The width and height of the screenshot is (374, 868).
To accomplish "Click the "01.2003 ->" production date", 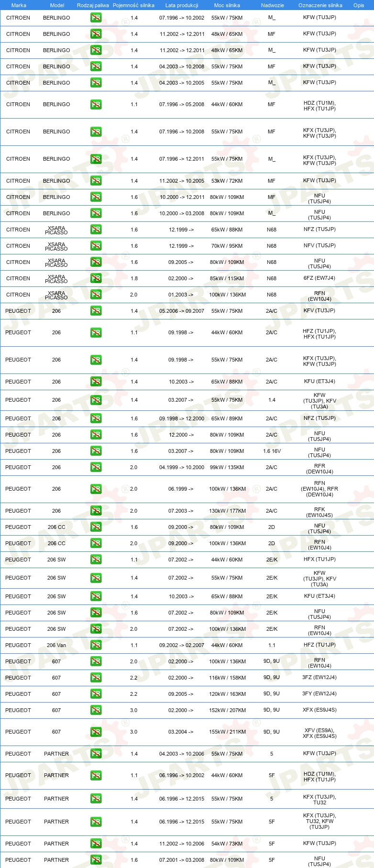I will (x=181, y=295).
